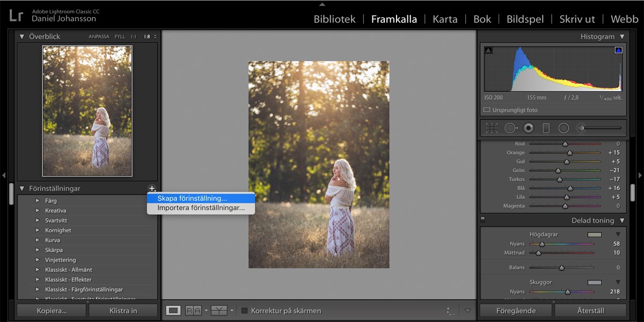Choose Skapa förinställning... from the menu
The width and height of the screenshot is (644, 322).
[x=201, y=198]
